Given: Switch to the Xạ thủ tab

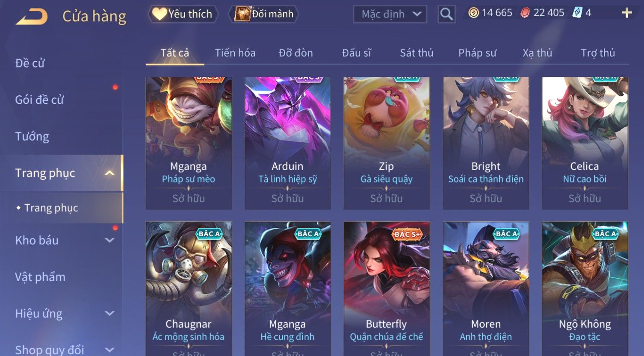Looking at the screenshot, I should coord(538,53).
